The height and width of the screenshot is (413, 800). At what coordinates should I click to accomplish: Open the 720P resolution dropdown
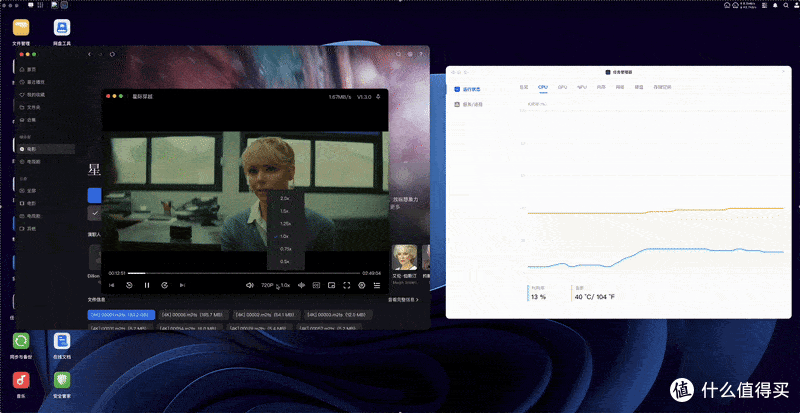(267, 285)
